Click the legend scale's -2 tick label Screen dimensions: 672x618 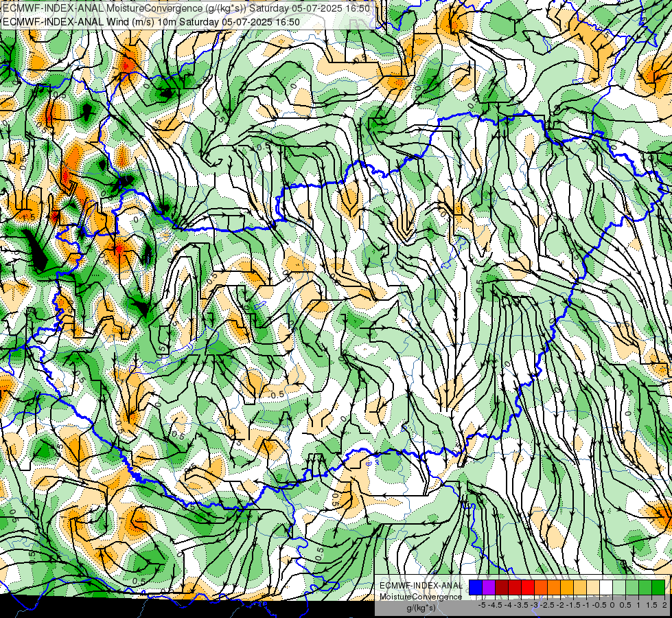coord(561,605)
